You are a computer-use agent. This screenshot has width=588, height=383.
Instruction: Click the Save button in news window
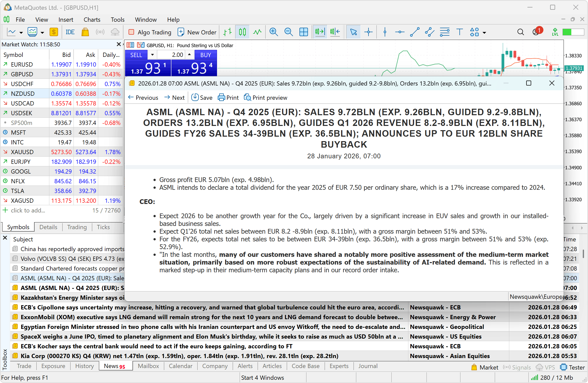202,97
